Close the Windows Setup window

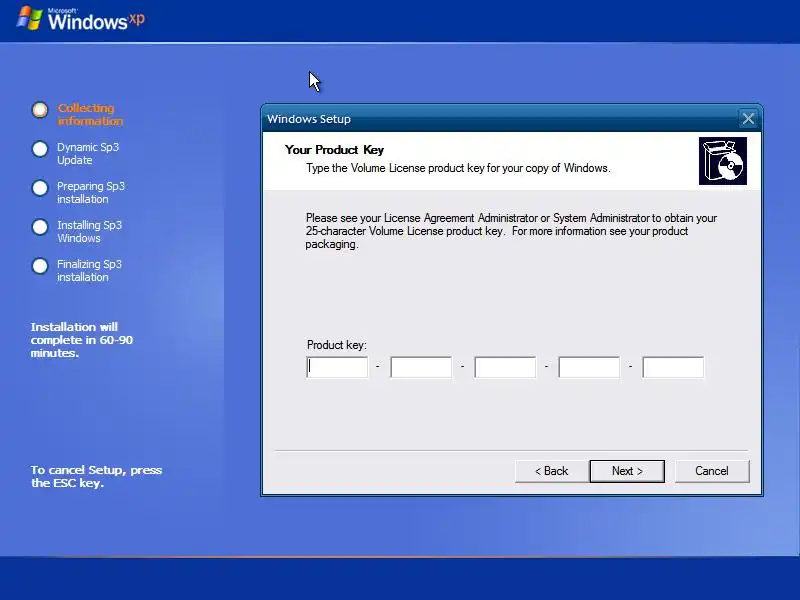point(748,119)
